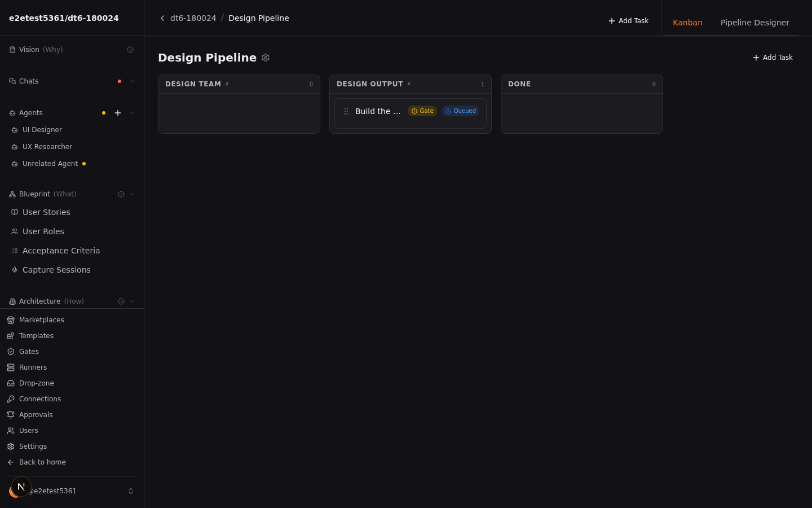This screenshot has width=812, height=508.
Task: Open the Gates page in sidebar
Action: (29, 352)
